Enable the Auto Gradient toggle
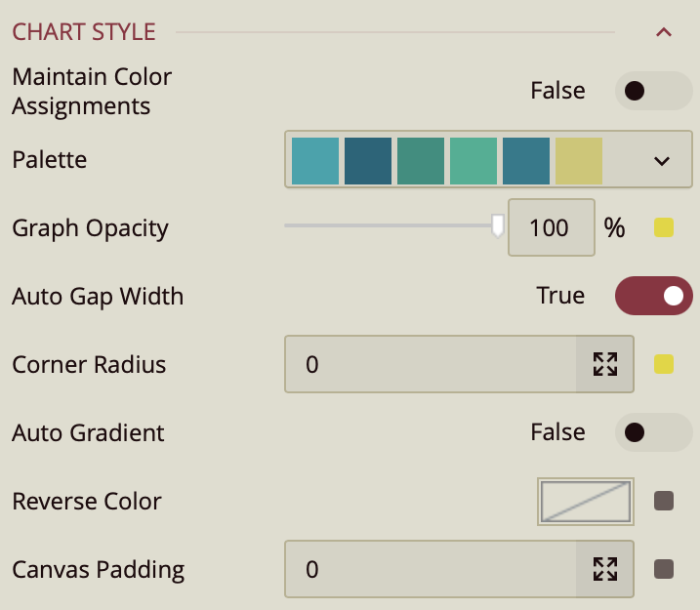Viewport: 700px width, 610px height. (653, 432)
